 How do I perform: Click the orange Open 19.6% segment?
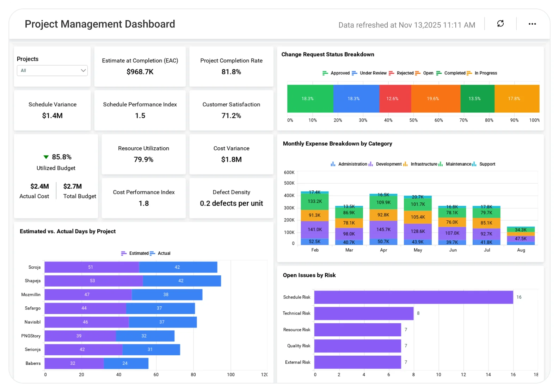(436, 99)
